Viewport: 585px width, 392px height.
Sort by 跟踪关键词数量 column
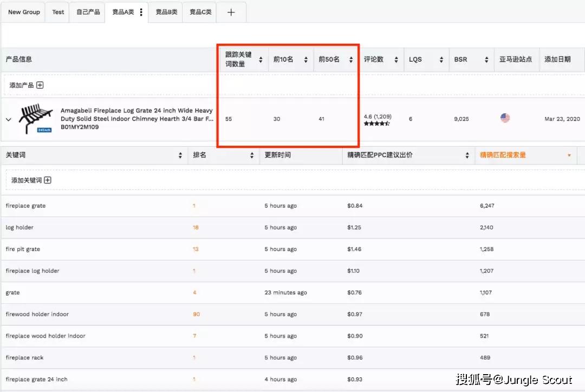[261, 60]
